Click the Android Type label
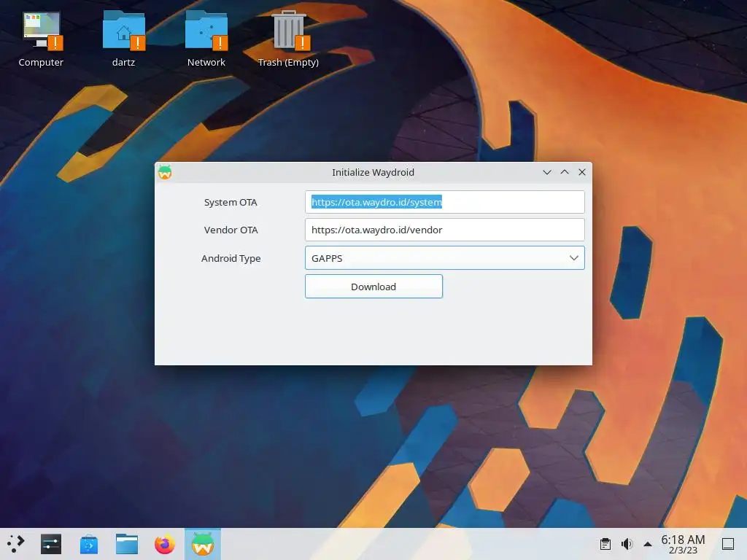747x560 pixels. point(231,258)
